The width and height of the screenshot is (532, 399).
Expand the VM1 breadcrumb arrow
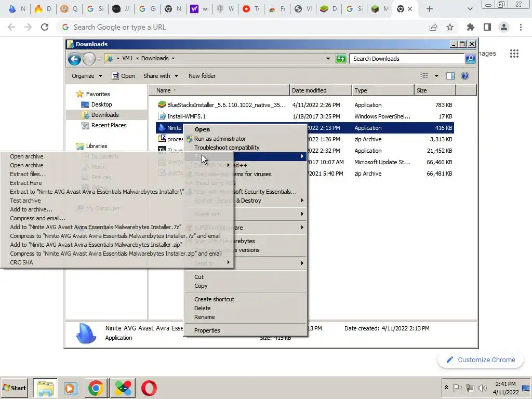click(x=137, y=58)
